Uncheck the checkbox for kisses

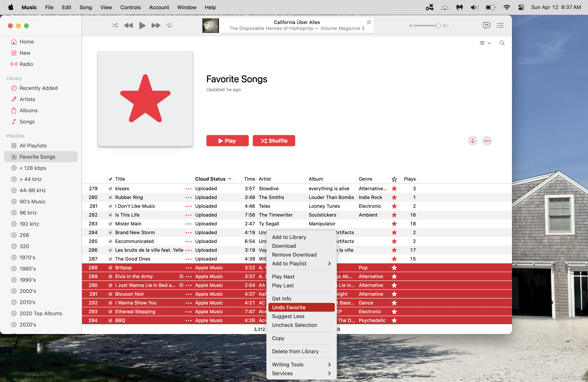coord(110,189)
